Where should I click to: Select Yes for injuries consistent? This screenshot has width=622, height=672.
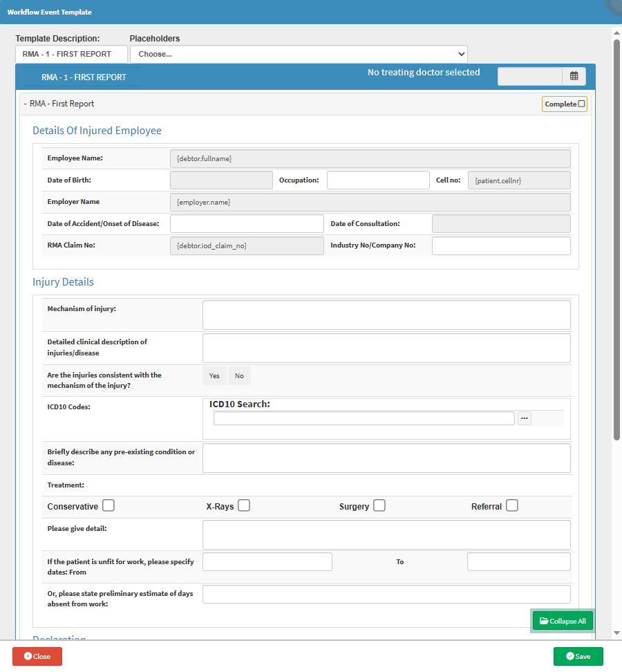tap(214, 376)
